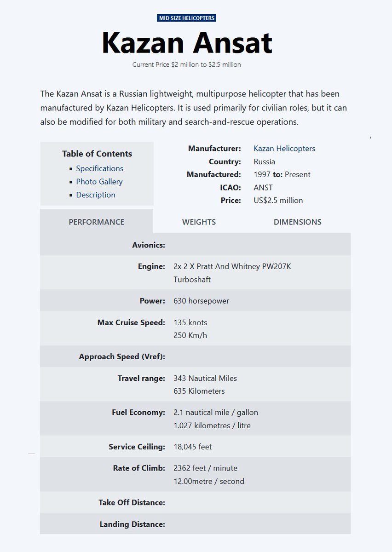Select the 343 Nautical Miles range
This screenshot has width=392, height=552.
click(205, 378)
